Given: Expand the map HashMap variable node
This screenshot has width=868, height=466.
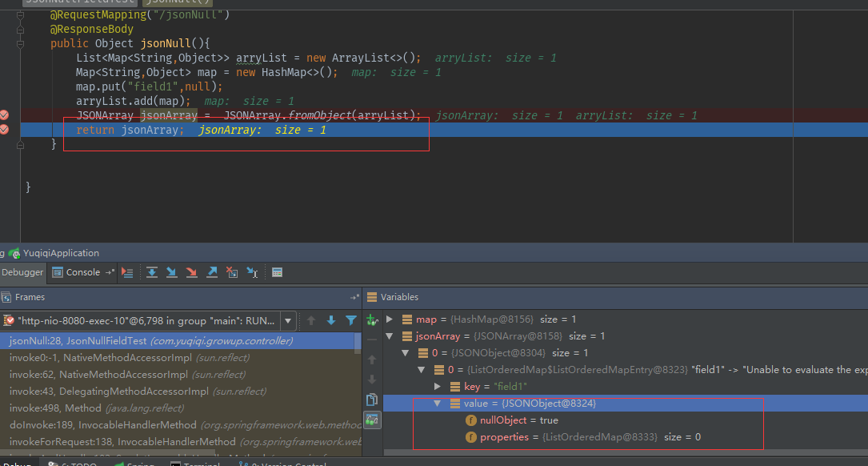Looking at the screenshot, I should (x=390, y=319).
